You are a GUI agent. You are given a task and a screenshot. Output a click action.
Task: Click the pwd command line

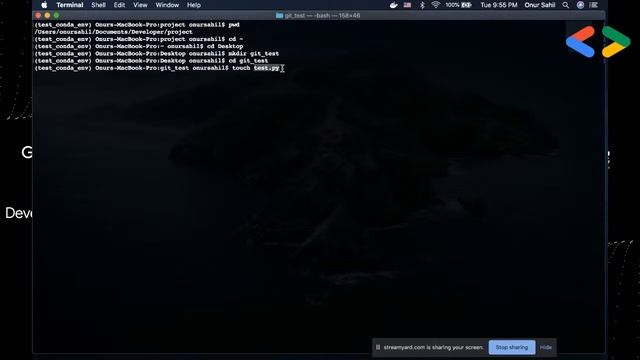pyautogui.click(x=137, y=24)
